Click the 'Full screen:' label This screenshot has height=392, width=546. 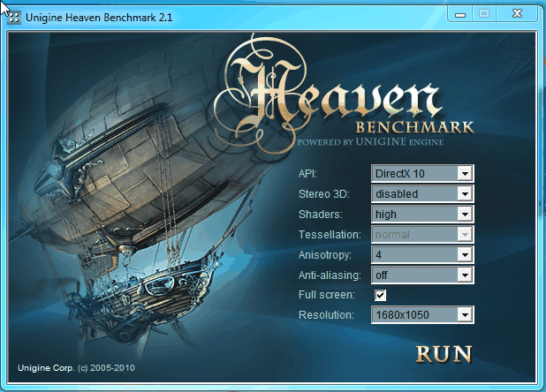(327, 295)
